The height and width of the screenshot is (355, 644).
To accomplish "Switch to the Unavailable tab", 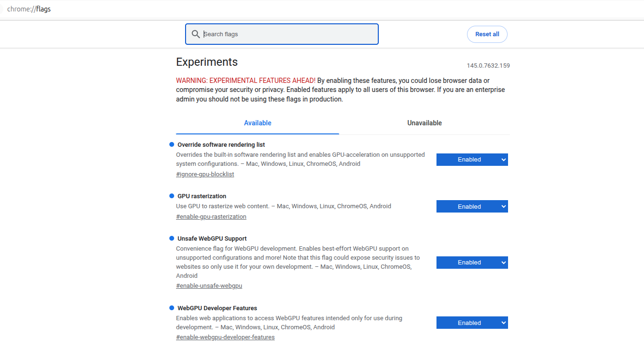I will pos(424,123).
